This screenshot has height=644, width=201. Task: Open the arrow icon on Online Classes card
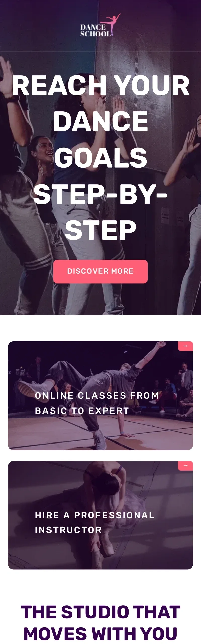click(x=185, y=346)
